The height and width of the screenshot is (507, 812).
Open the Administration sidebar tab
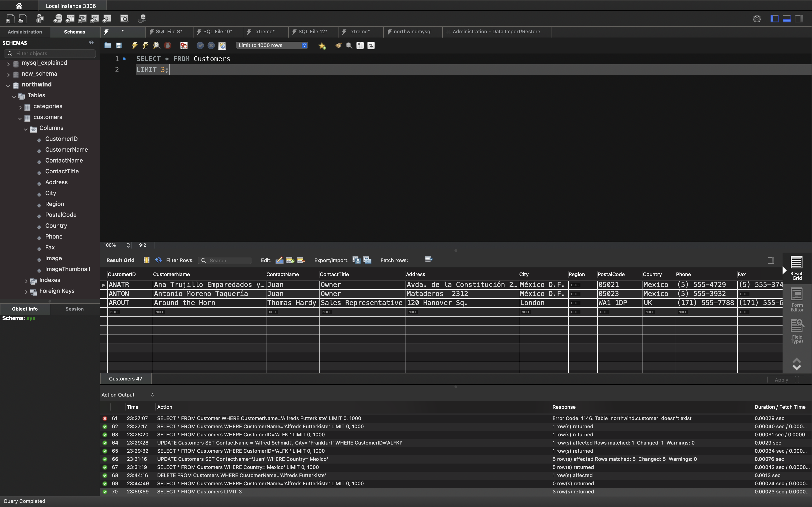coord(25,32)
